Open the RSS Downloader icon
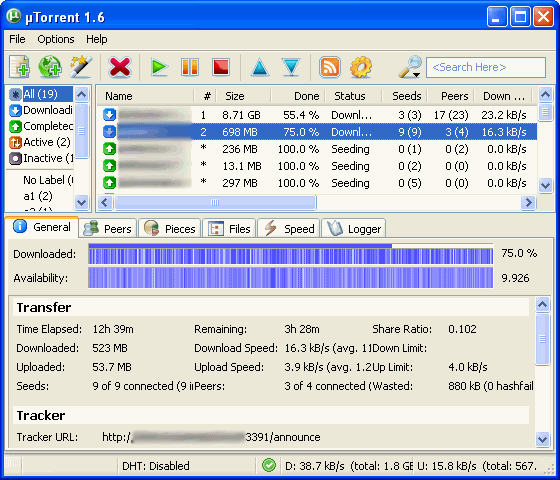Screen dimensions: 560x480 [330, 67]
